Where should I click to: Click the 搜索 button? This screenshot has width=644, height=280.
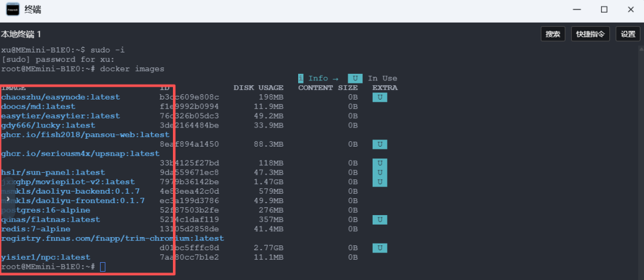coord(553,34)
